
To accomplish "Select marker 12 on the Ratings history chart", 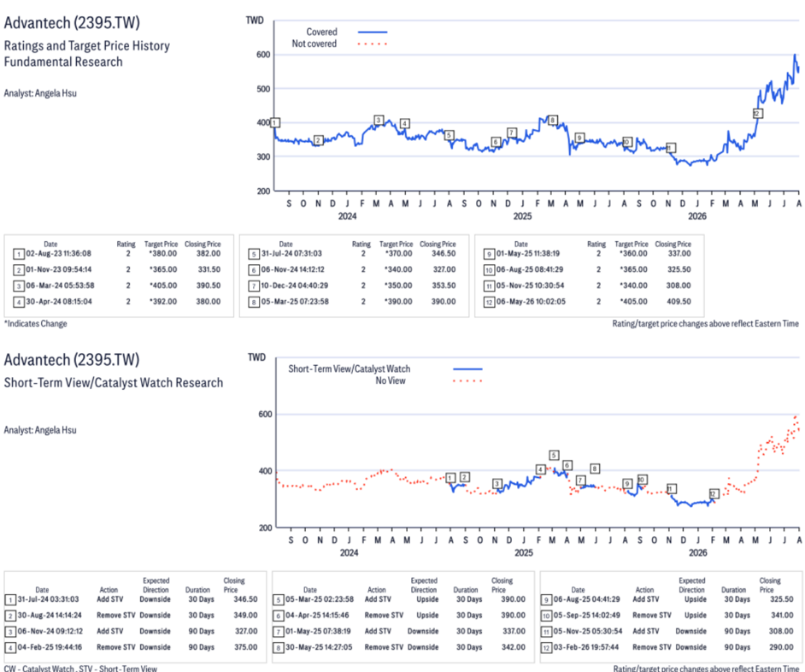I will point(757,113).
